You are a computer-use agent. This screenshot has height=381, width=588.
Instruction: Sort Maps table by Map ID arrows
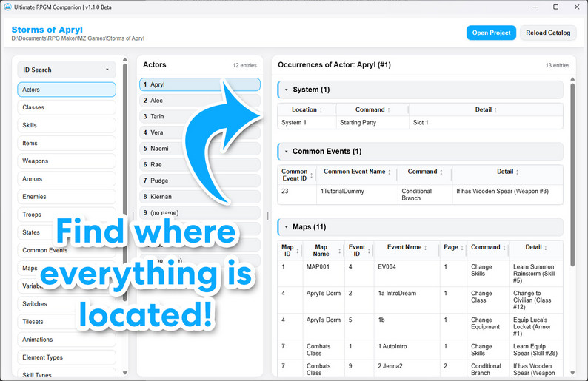(x=298, y=251)
